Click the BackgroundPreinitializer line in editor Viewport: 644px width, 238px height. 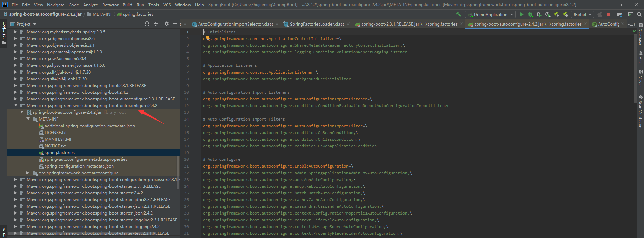(x=276, y=79)
